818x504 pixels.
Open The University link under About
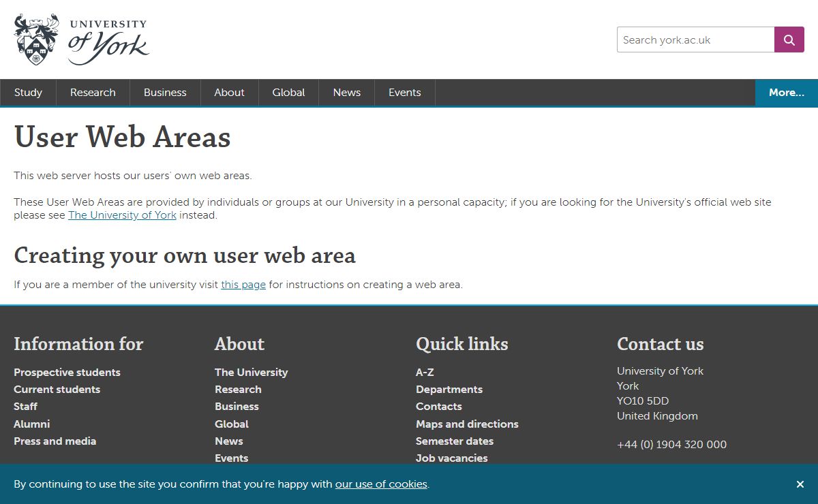(x=251, y=373)
